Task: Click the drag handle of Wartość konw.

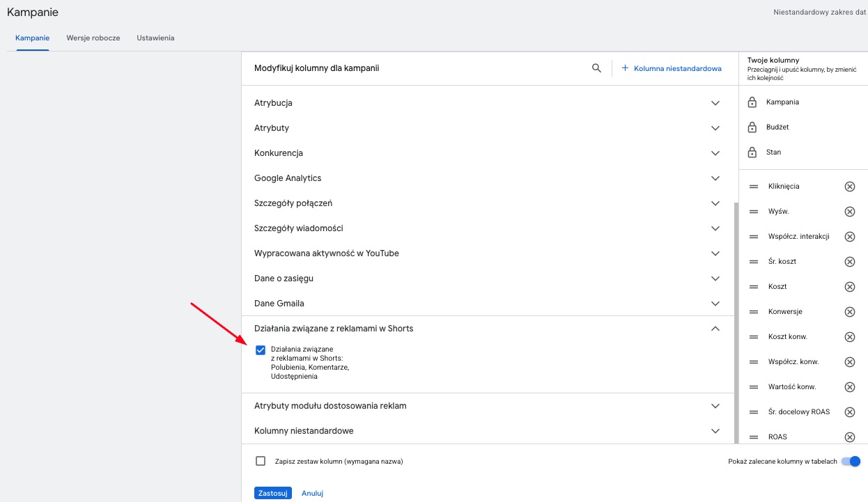Action: (x=754, y=387)
